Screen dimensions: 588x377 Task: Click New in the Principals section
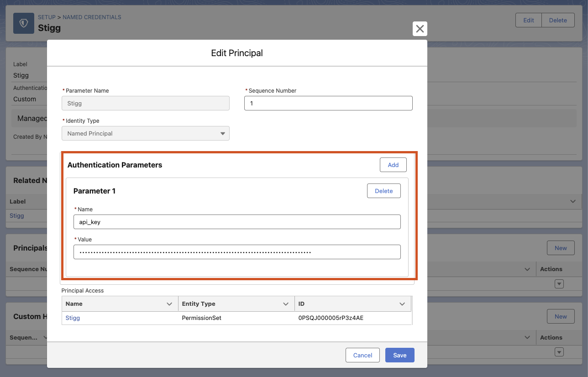(561, 248)
